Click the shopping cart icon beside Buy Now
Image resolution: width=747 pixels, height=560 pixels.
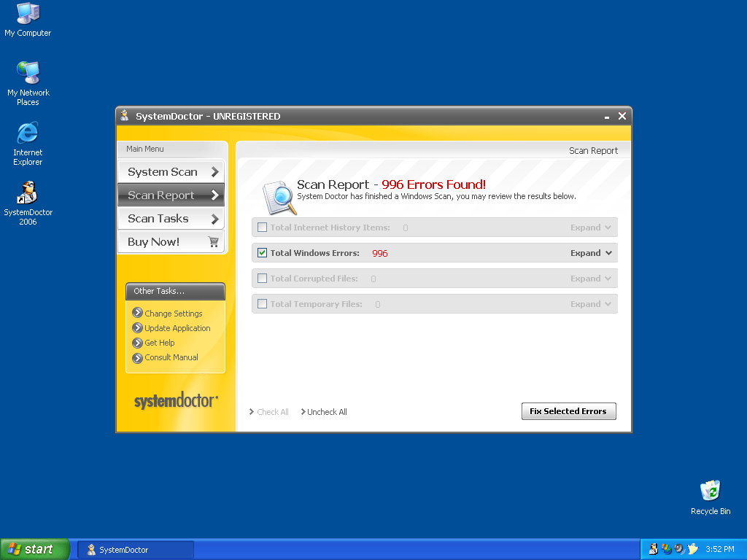(213, 242)
